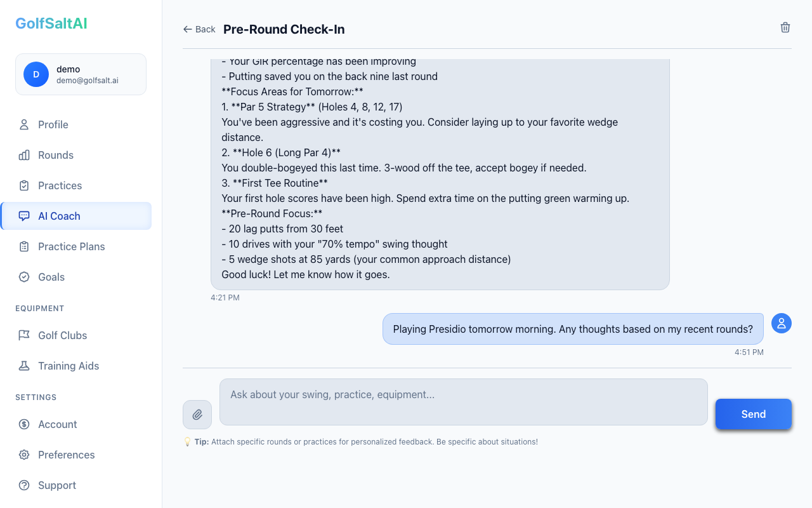This screenshot has width=812, height=508.
Task: Click the GolfSaltAI logo
Action: 51,23
